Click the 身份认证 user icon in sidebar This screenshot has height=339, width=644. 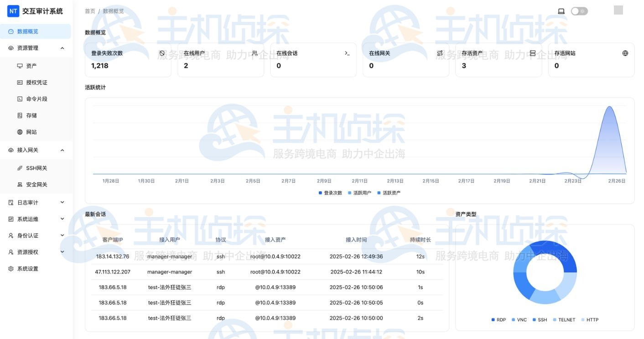point(11,236)
